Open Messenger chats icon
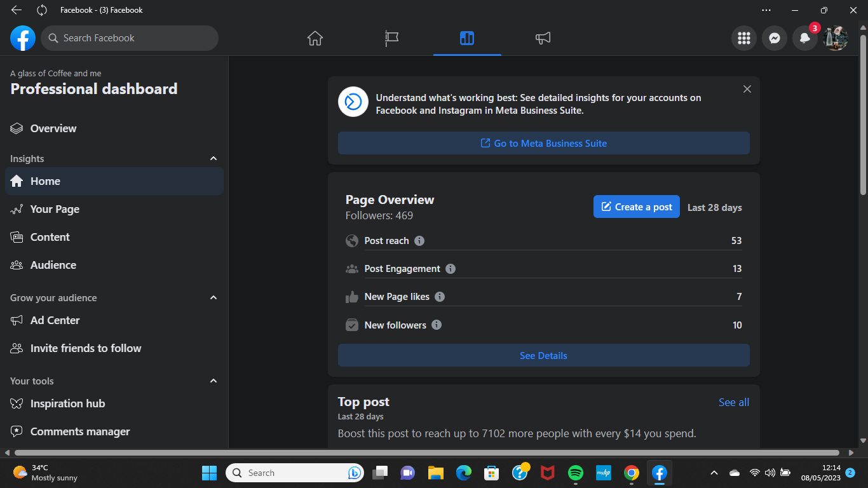 (775, 38)
